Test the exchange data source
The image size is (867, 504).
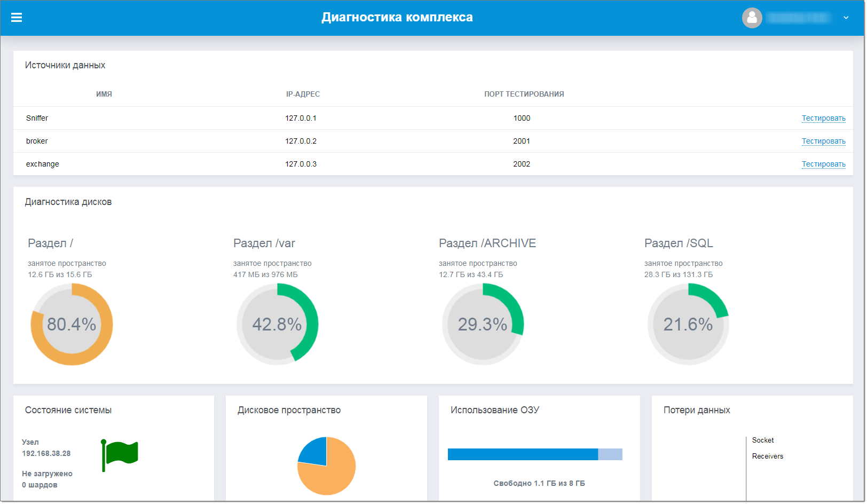pyautogui.click(x=823, y=164)
